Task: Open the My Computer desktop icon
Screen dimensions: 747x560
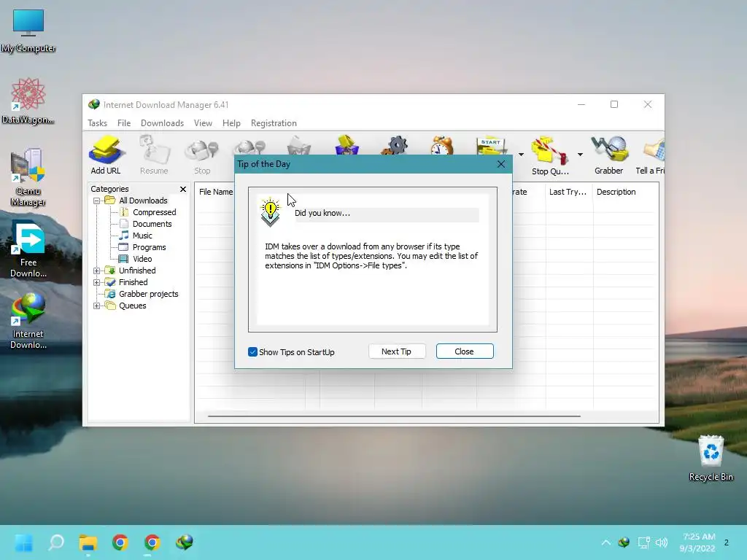Action: pyautogui.click(x=28, y=31)
